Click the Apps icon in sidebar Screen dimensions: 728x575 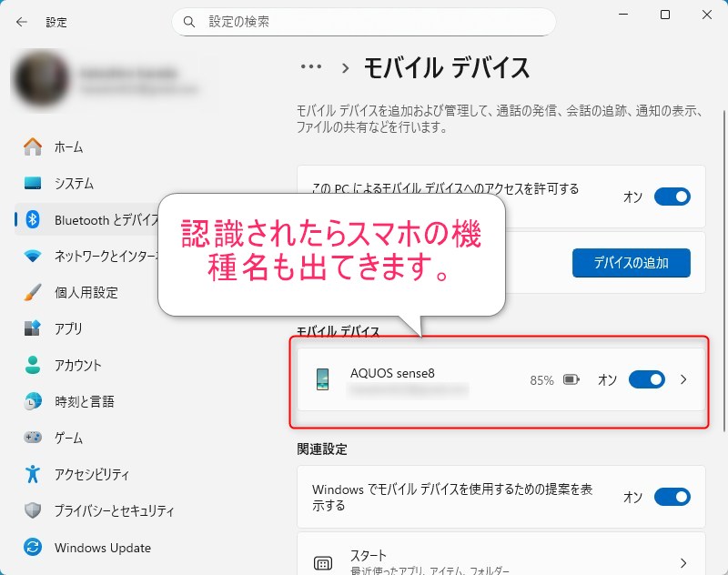34,328
